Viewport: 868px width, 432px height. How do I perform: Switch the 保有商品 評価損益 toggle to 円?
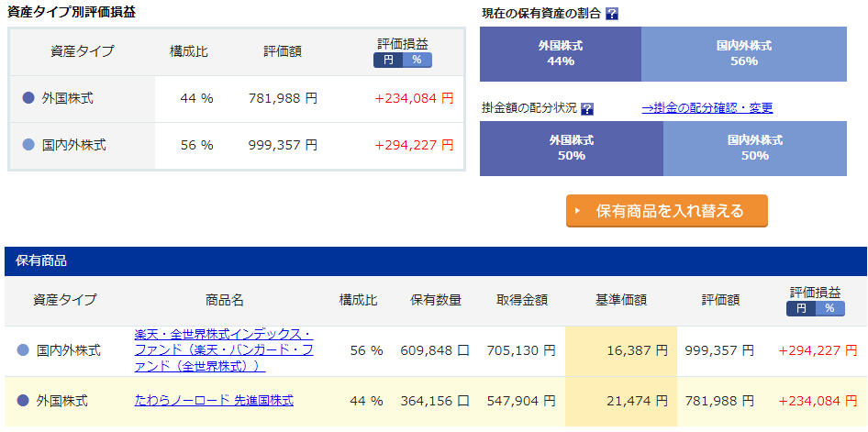coord(801,309)
